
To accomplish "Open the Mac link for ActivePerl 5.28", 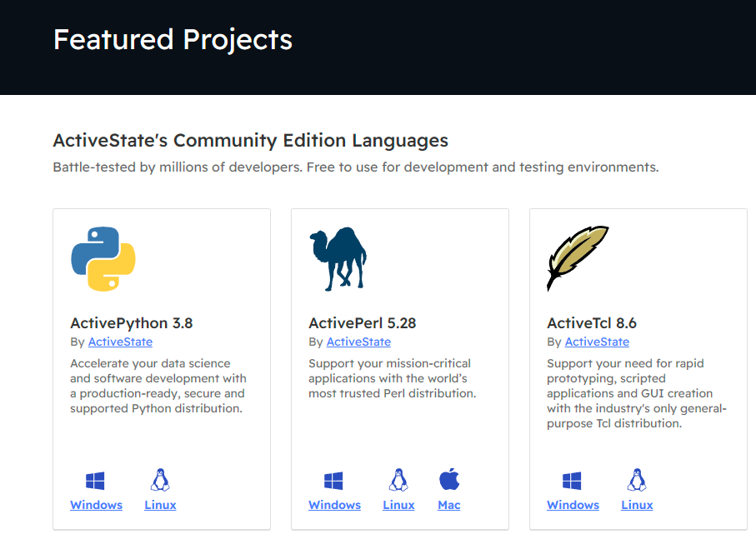I will (449, 505).
